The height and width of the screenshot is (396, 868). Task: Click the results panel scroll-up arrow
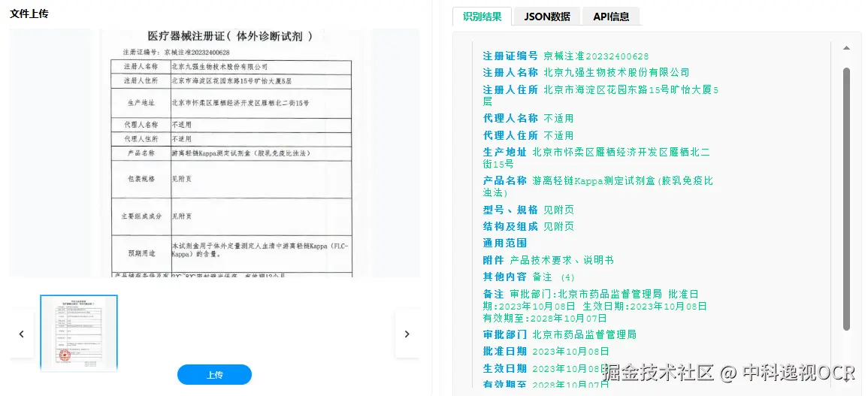pyautogui.click(x=846, y=48)
